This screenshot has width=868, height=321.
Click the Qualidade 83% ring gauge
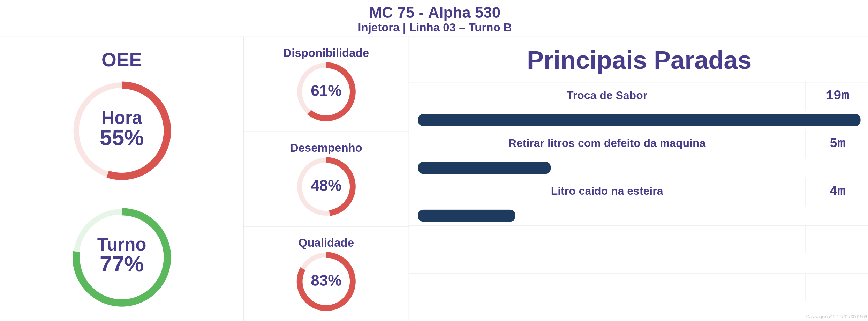click(x=326, y=281)
